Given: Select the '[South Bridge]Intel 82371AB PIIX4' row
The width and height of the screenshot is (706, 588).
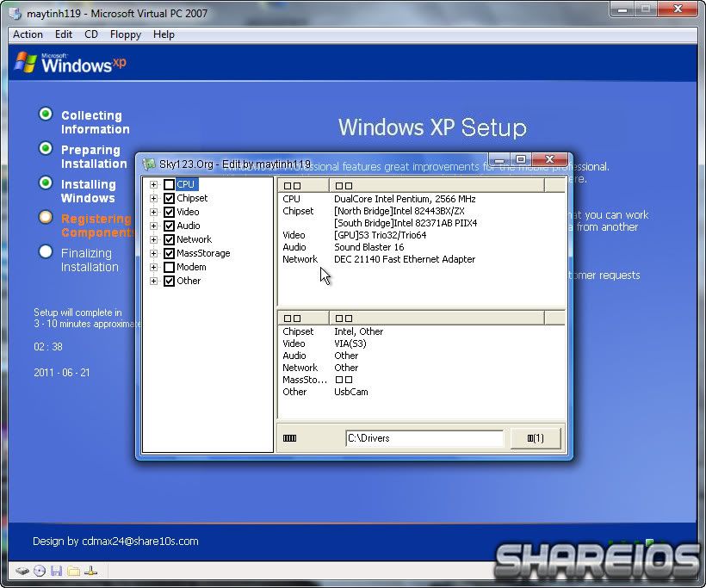Looking at the screenshot, I should pos(422,223).
